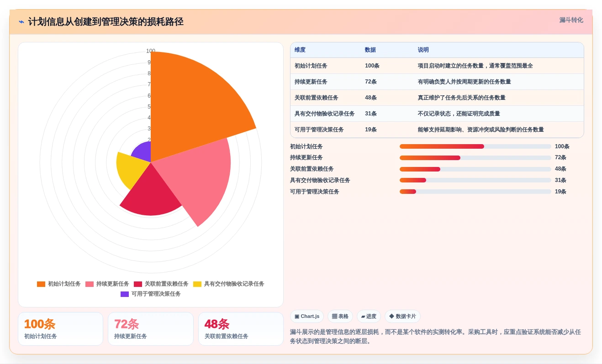Click the title 计划信息从创建到管理决策的损耗路径
The width and height of the screenshot is (602, 364).
[106, 22]
